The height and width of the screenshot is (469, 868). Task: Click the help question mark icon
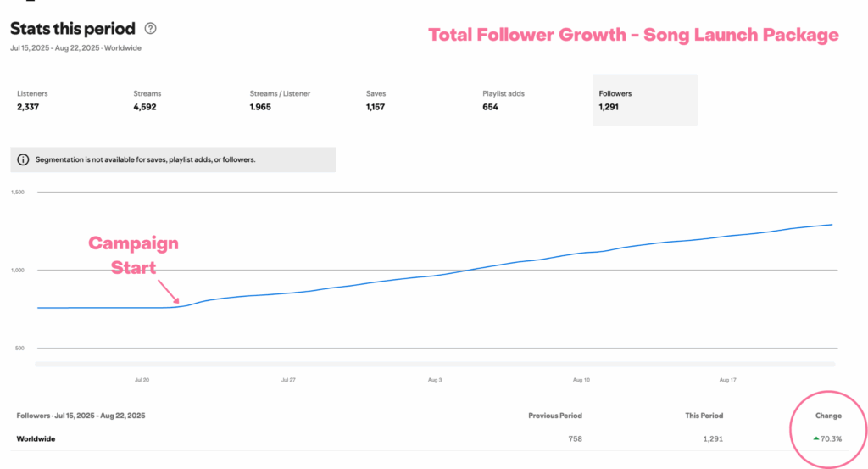tap(151, 28)
